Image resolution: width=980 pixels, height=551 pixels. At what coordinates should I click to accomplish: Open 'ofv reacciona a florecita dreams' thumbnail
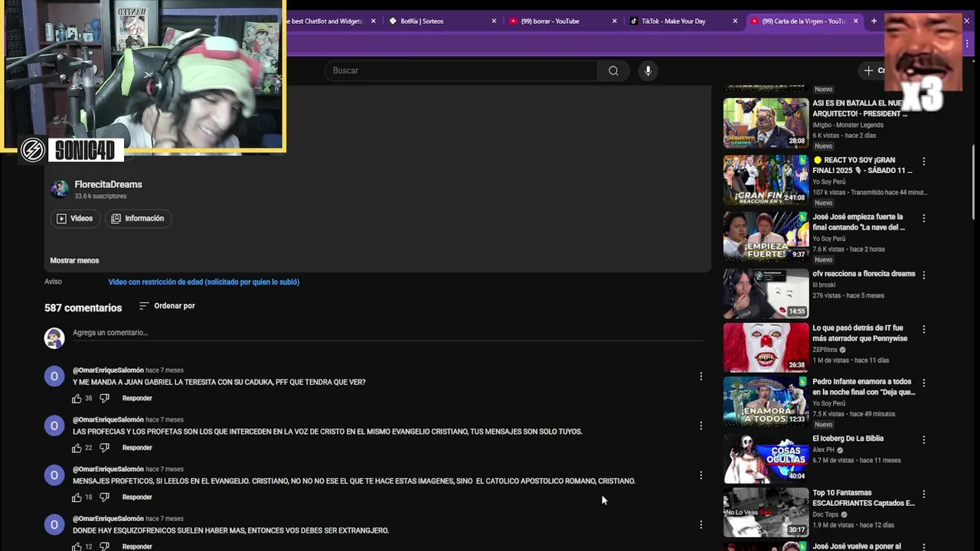click(x=766, y=292)
